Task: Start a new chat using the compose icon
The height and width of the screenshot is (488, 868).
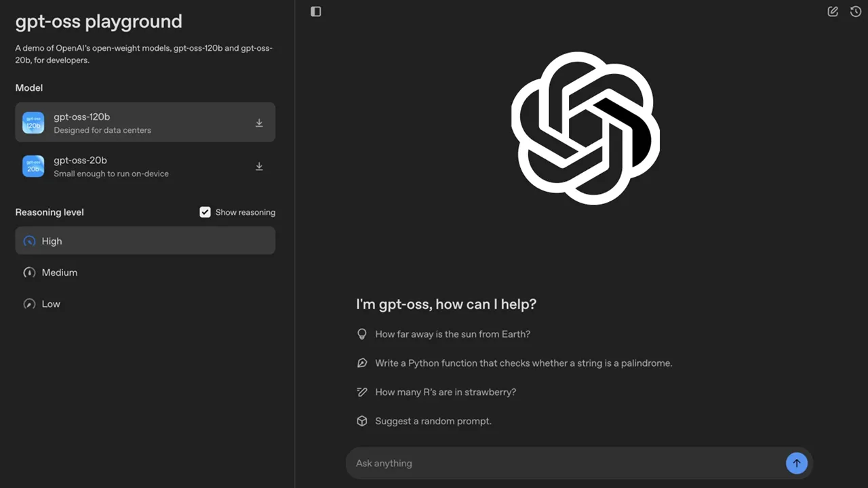Action: [833, 12]
